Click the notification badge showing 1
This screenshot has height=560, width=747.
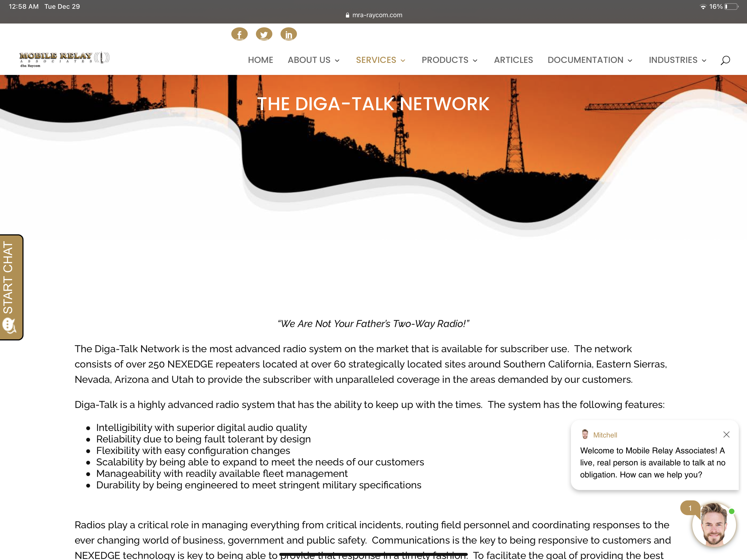pyautogui.click(x=690, y=508)
